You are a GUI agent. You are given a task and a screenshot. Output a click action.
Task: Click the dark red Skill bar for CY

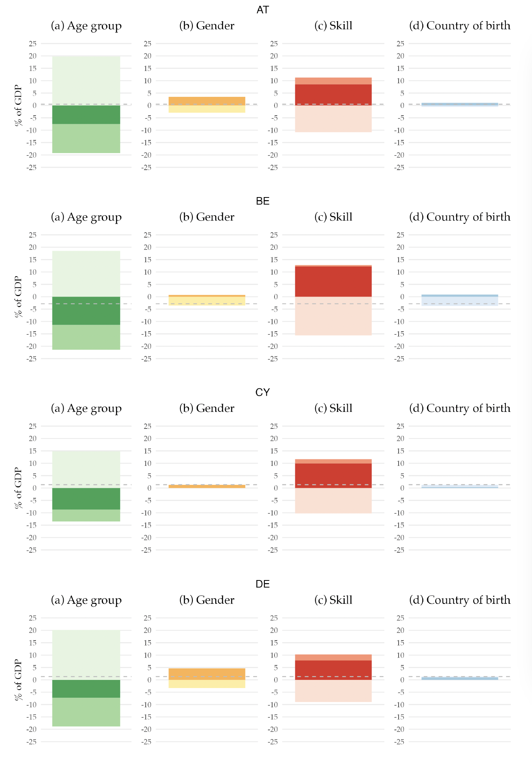(333, 476)
